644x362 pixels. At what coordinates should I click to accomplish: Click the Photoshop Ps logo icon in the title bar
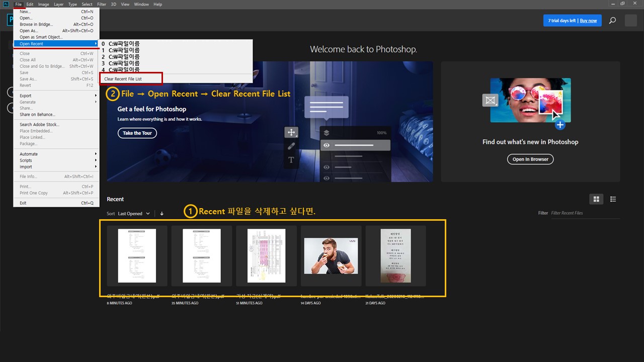(x=6, y=4)
